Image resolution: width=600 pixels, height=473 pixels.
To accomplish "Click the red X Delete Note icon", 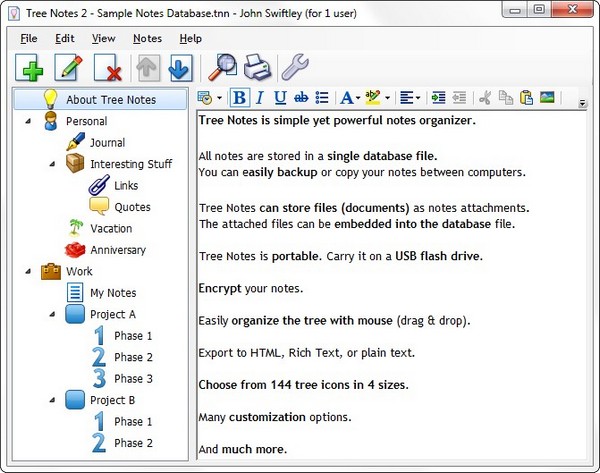I will point(106,68).
